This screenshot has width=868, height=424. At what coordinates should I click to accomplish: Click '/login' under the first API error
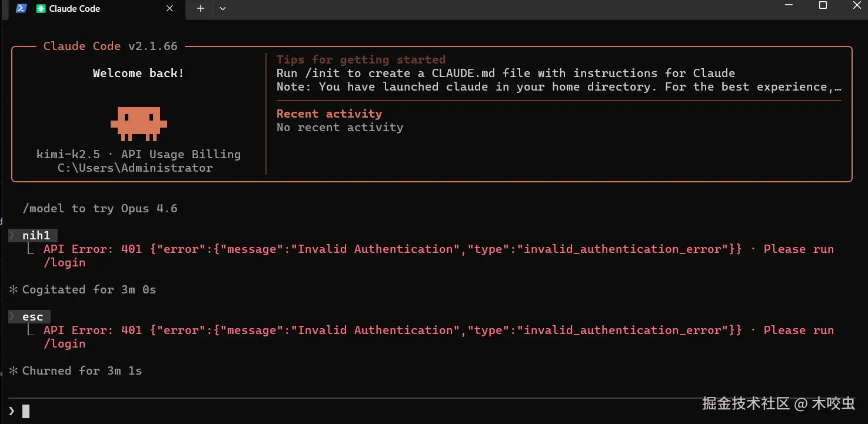coord(64,262)
